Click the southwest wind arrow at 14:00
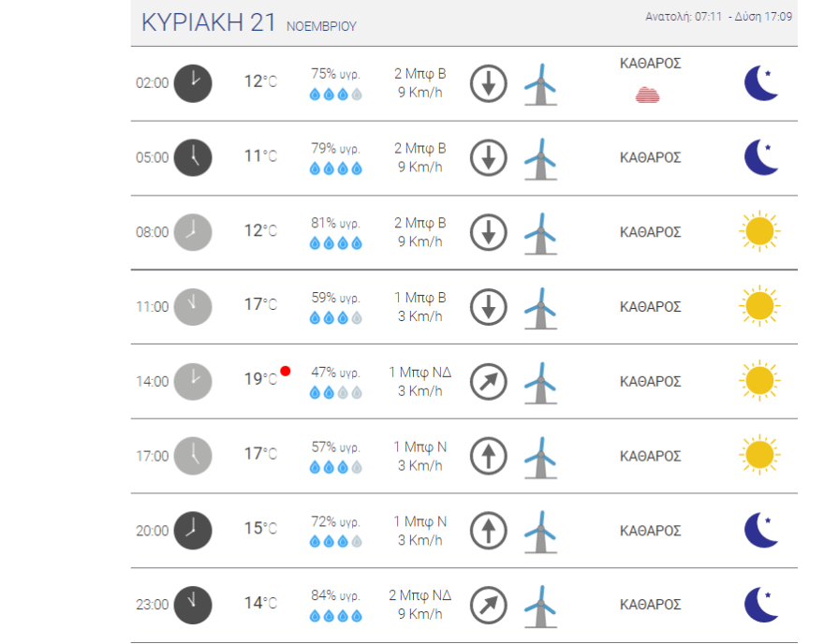The width and height of the screenshot is (824, 644). pos(488,381)
